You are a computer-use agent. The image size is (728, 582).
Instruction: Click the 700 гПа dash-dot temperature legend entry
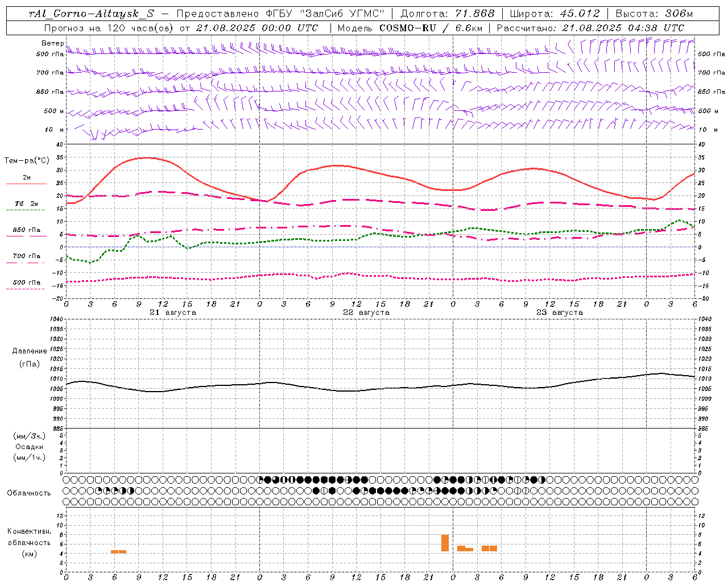pos(27,256)
